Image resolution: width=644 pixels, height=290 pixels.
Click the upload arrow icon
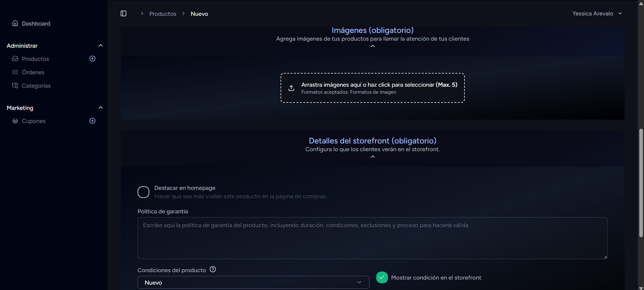[291, 88]
